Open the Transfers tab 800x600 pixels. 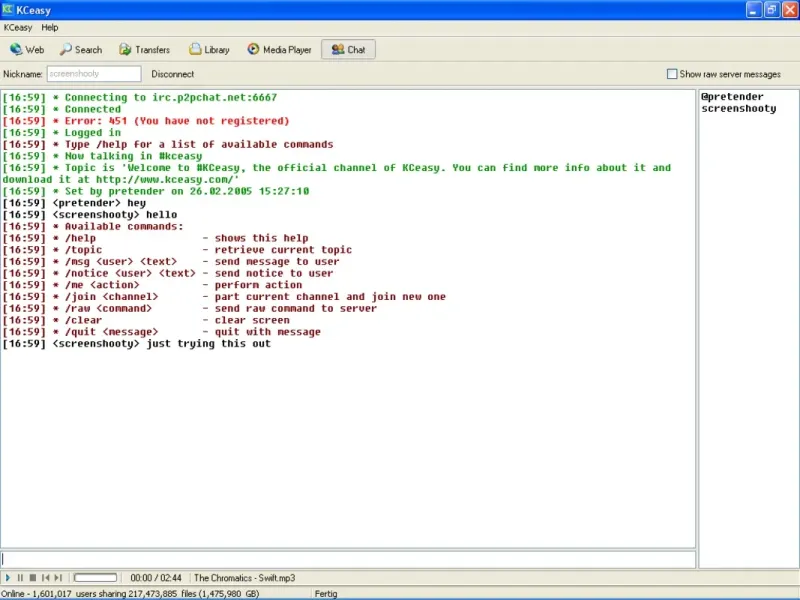(x=144, y=49)
